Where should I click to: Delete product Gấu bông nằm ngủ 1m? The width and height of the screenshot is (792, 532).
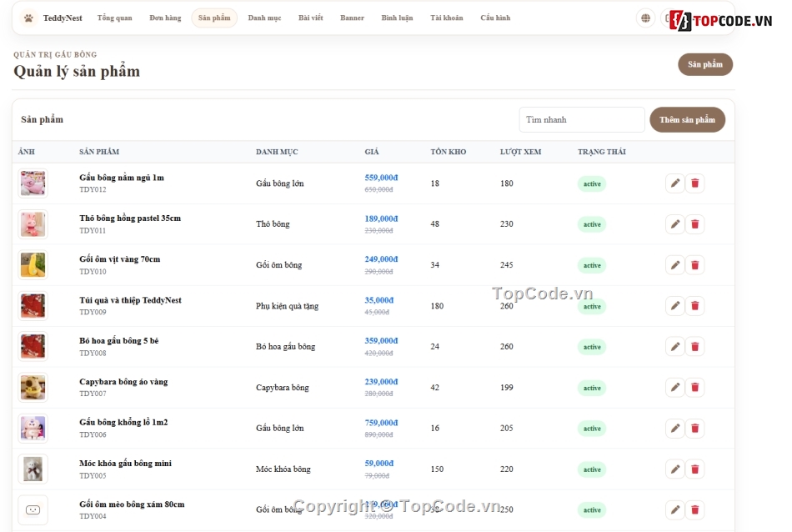coord(695,183)
